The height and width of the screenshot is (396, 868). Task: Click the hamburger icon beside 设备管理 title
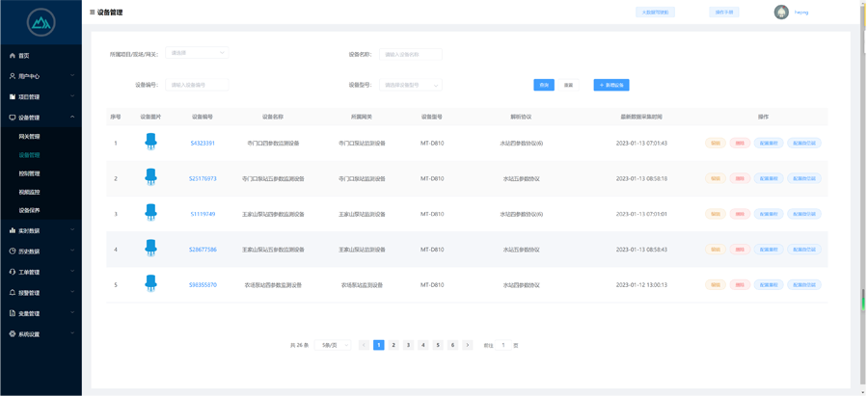click(93, 13)
